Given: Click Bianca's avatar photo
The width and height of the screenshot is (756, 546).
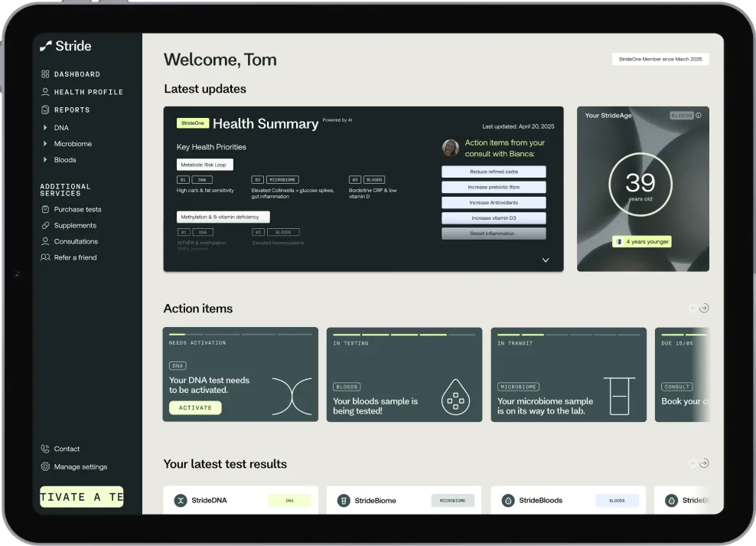Looking at the screenshot, I should (451, 148).
